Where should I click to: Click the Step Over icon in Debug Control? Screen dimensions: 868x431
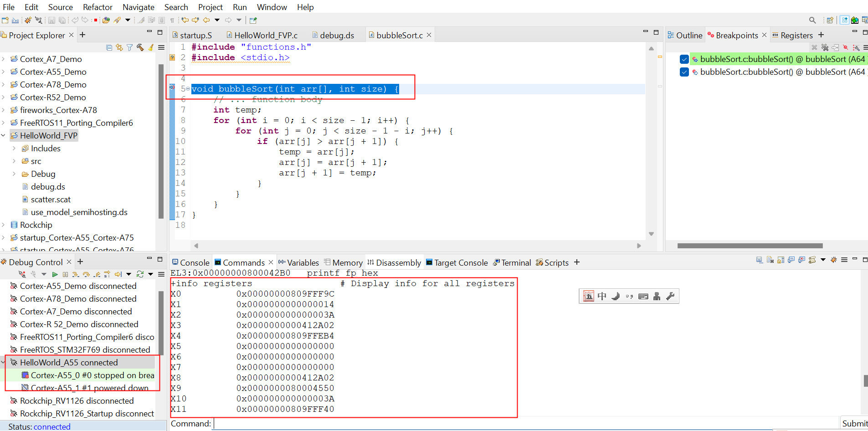[86, 274]
